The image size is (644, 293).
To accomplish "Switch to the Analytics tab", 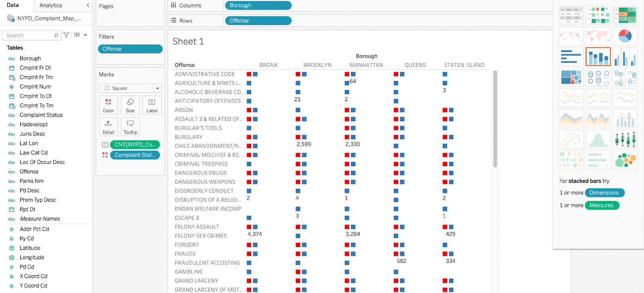I will (x=51, y=5).
